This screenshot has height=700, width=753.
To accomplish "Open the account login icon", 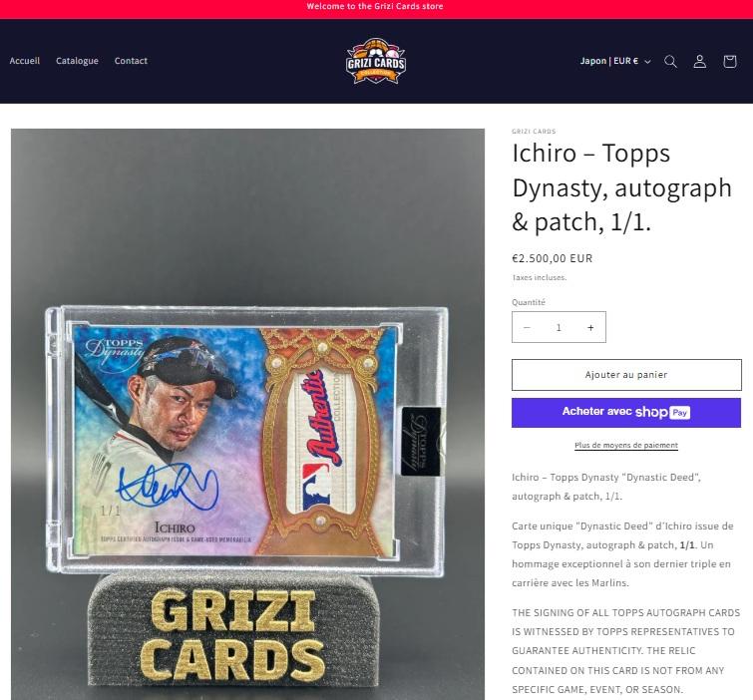I will 700,62.
